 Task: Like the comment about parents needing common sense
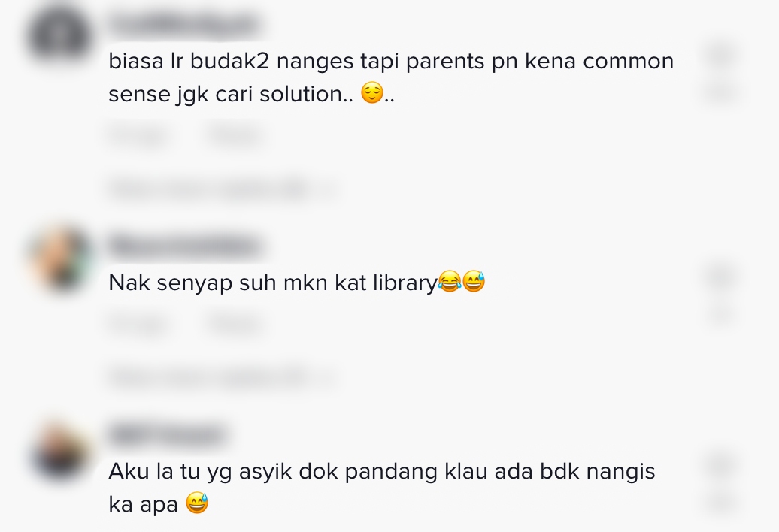coord(721,56)
